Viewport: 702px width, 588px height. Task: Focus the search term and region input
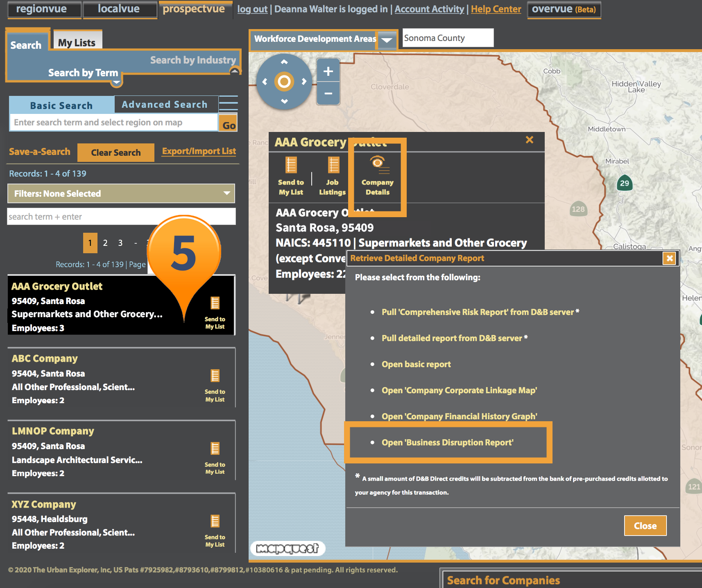(113, 123)
